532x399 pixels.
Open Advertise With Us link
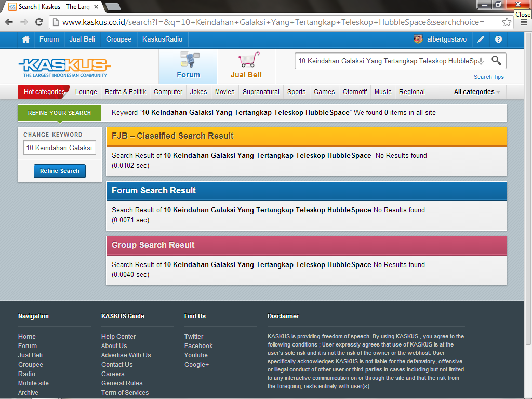coord(126,355)
